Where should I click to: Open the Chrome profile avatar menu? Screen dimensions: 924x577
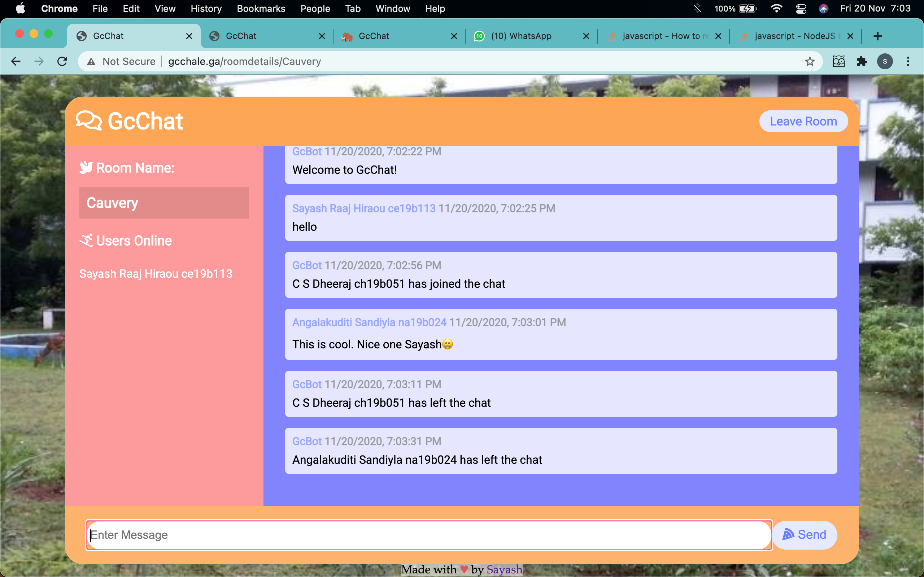click(885, 61)
